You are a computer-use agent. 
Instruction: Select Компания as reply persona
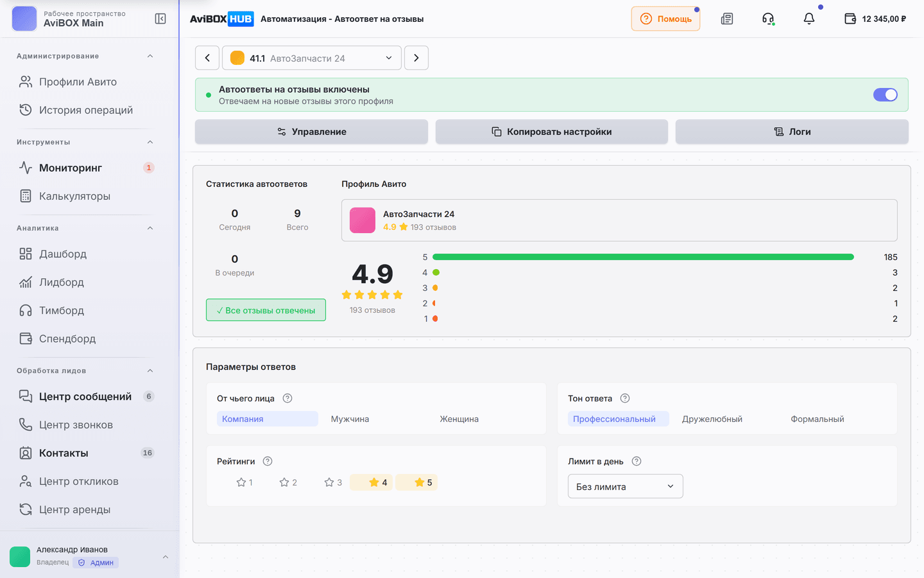[x=268, y=419]
